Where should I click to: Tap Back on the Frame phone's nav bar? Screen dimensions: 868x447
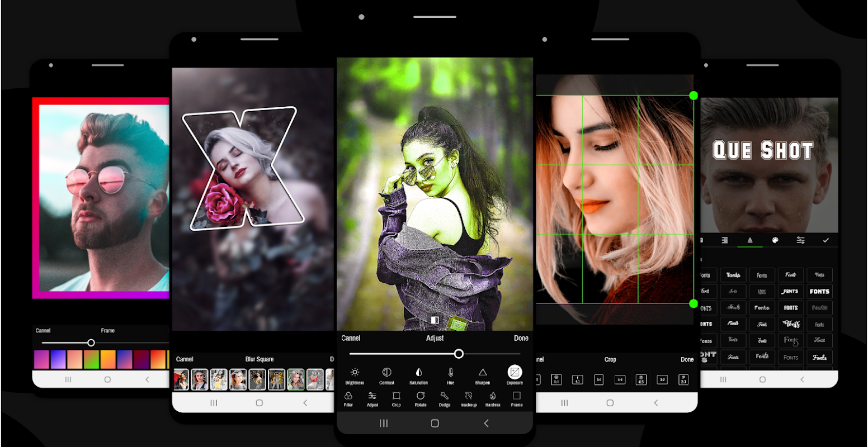click(x=147, y=379)
